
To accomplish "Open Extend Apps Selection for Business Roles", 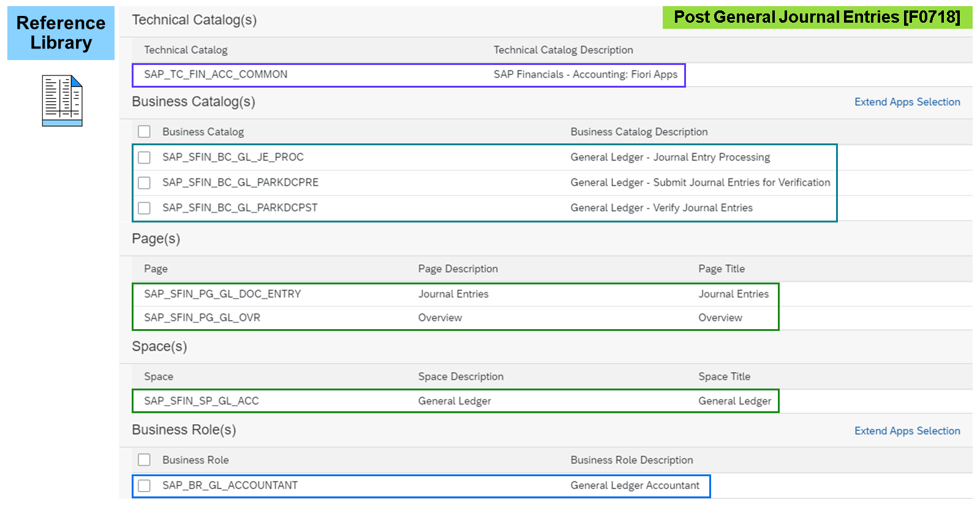I will tap(907, 431).
